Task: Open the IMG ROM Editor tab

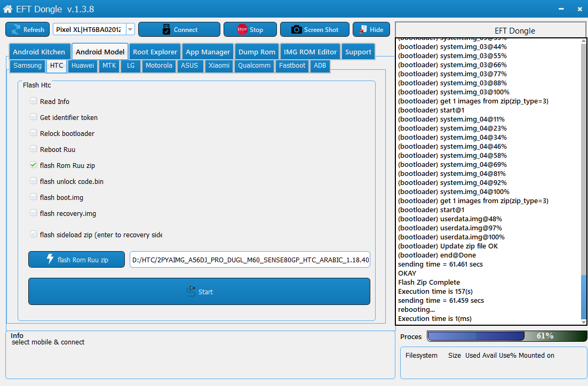Action: pos(310,52)
